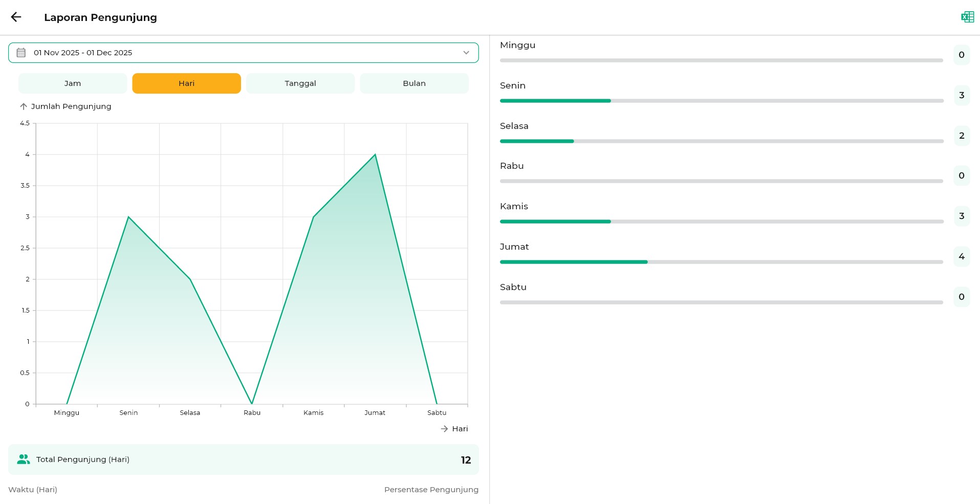Click the Kamis count badge
The width and height of the screenshot is (980, 504).
click(x=961, y=216)
